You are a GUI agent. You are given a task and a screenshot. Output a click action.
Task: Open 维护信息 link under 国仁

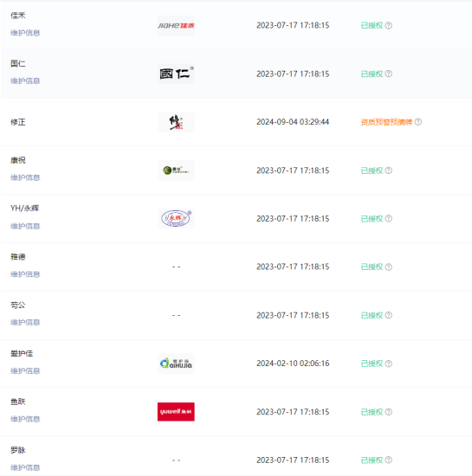click(x=25, y=80)
